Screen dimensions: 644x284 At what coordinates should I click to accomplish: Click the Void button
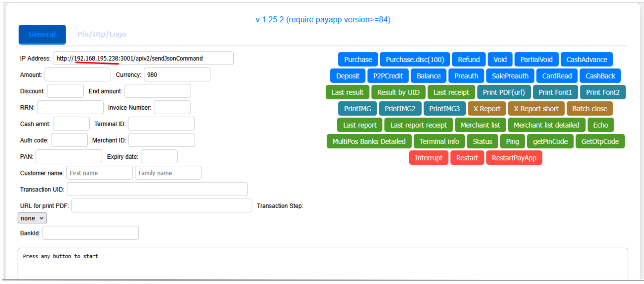pos(500,59)
